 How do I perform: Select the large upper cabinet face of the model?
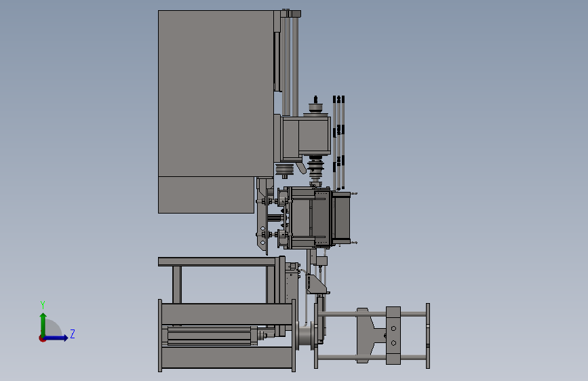point(216,94)
